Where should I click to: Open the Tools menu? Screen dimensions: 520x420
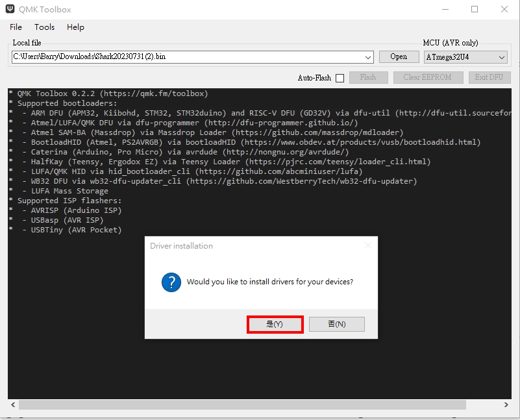(x=44, y=27)
